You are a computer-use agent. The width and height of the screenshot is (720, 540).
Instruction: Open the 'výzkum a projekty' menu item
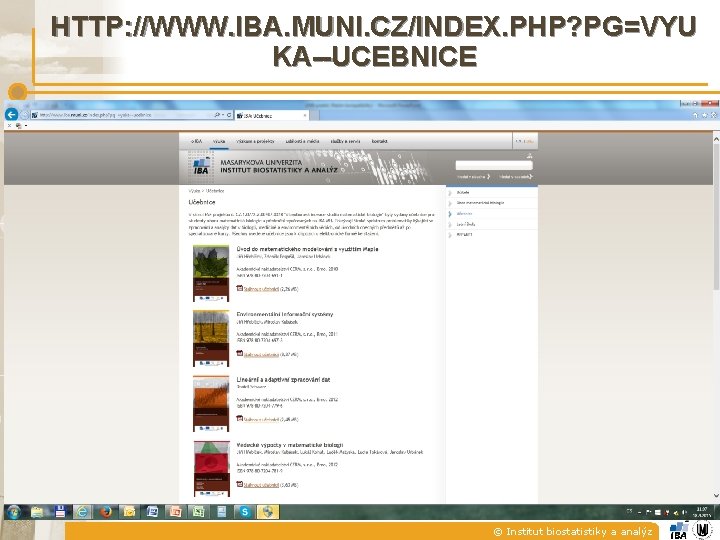pyautogui.click(x=255, y=141)
